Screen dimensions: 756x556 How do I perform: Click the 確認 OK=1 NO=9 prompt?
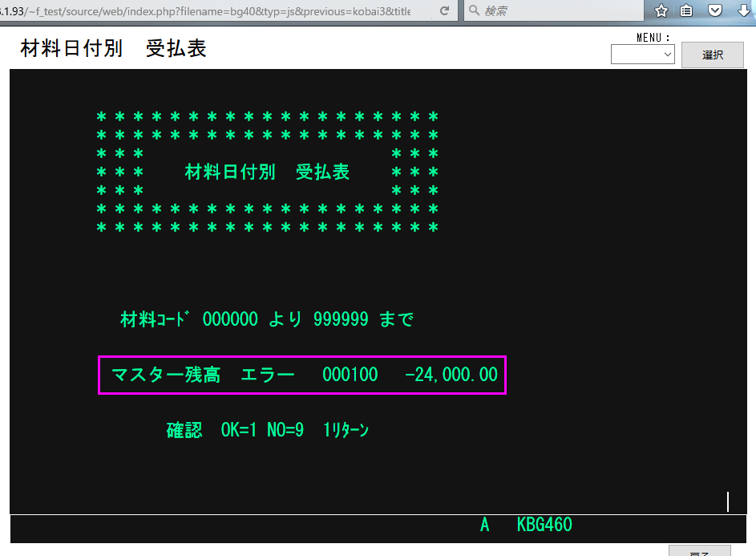click(x=267, y=430)
